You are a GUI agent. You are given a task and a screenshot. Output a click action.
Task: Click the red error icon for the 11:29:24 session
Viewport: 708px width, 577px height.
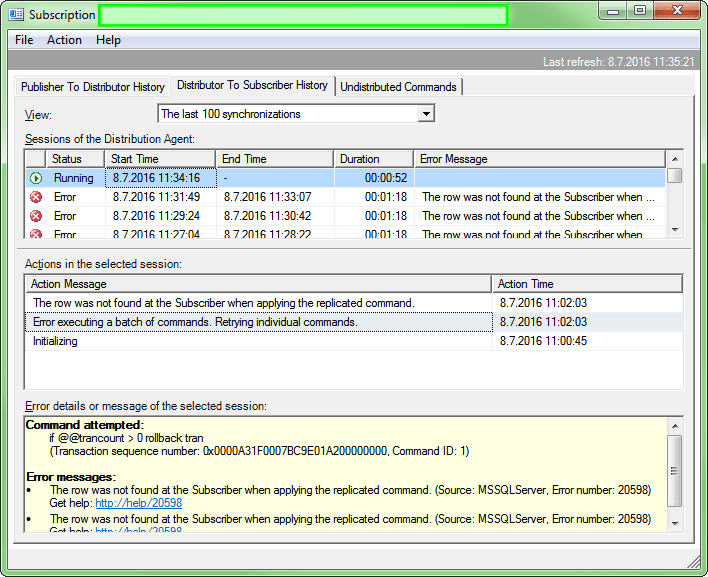(36, 216)
